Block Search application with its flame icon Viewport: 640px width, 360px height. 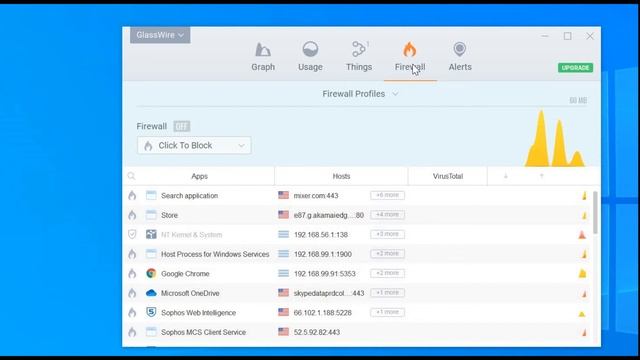pos(132,196)
